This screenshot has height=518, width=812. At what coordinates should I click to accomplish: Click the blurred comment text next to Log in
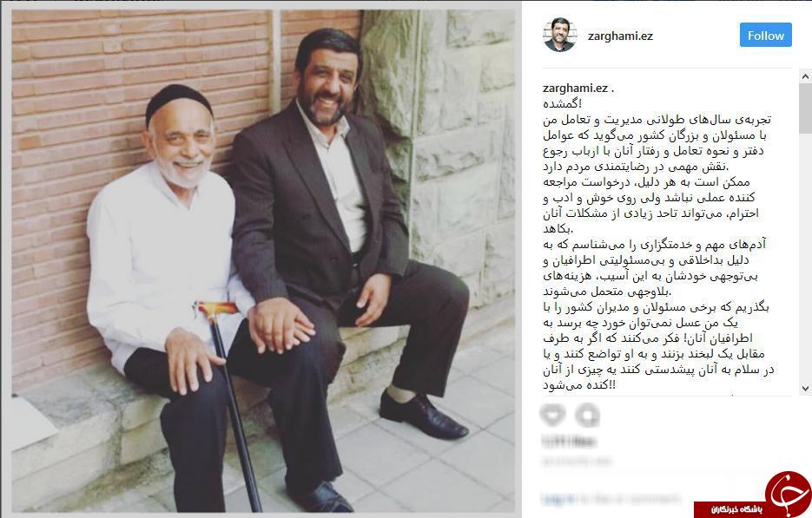630,499
